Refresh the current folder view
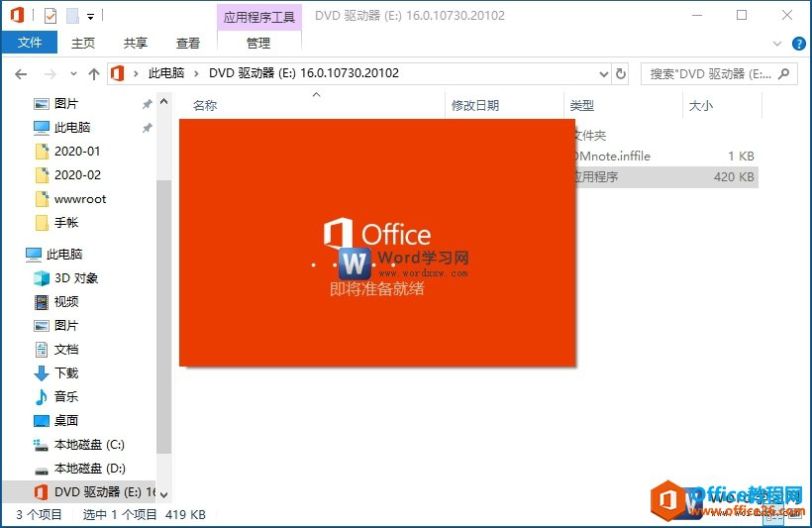This screenshot has width=812, height=528. click(x=621, y=74)
